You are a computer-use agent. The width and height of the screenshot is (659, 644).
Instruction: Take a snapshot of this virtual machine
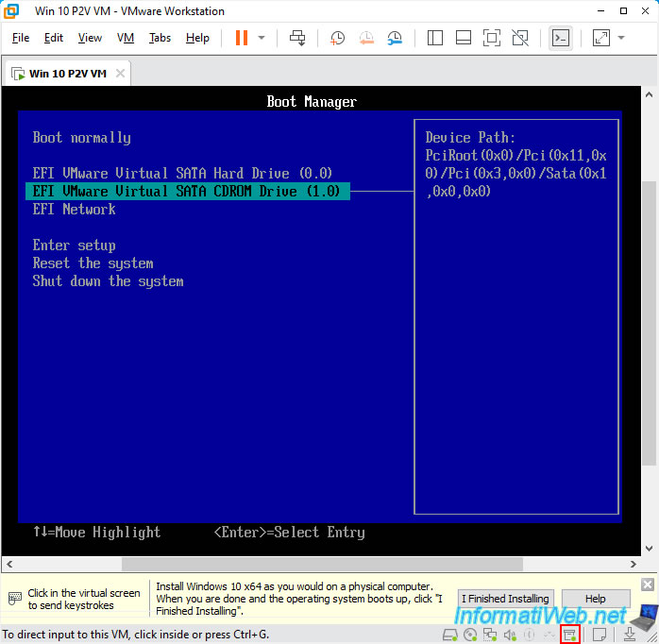337,38
